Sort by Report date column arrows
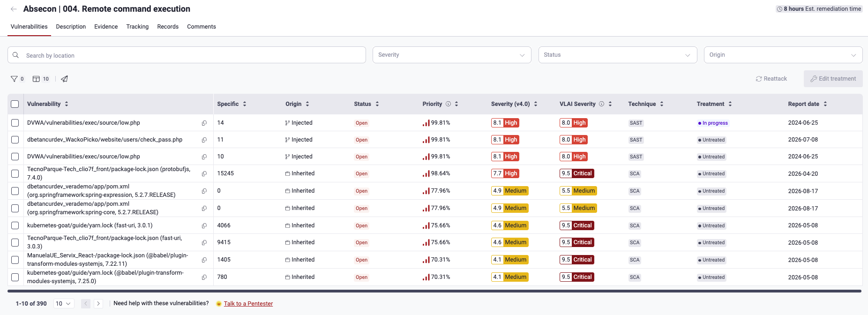This screenshot has height=315, width=868. point(825,104)
